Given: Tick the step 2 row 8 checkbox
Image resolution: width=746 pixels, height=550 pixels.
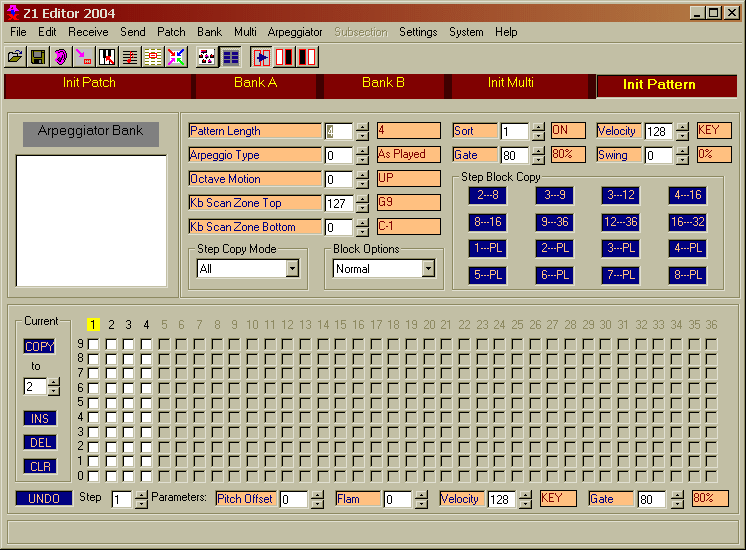Looking at the screenshot, I should point(111,359).
